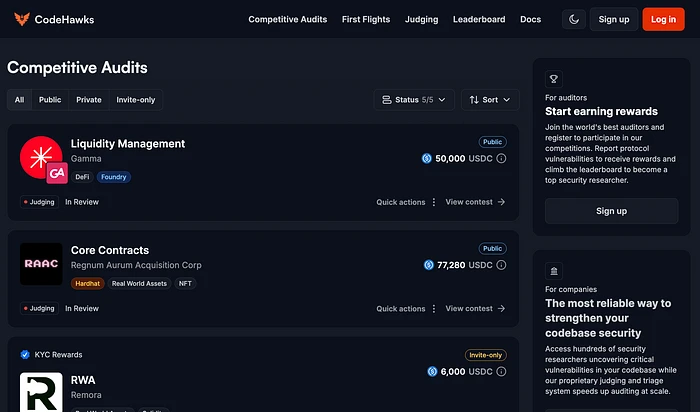Toggle dark mode with moon icon
700x412 pixels.
[573, 19]
